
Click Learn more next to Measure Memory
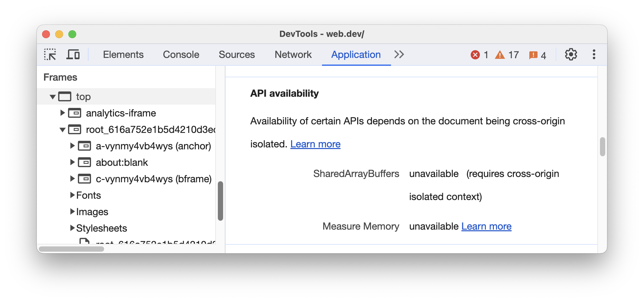(x=486, y=226)
